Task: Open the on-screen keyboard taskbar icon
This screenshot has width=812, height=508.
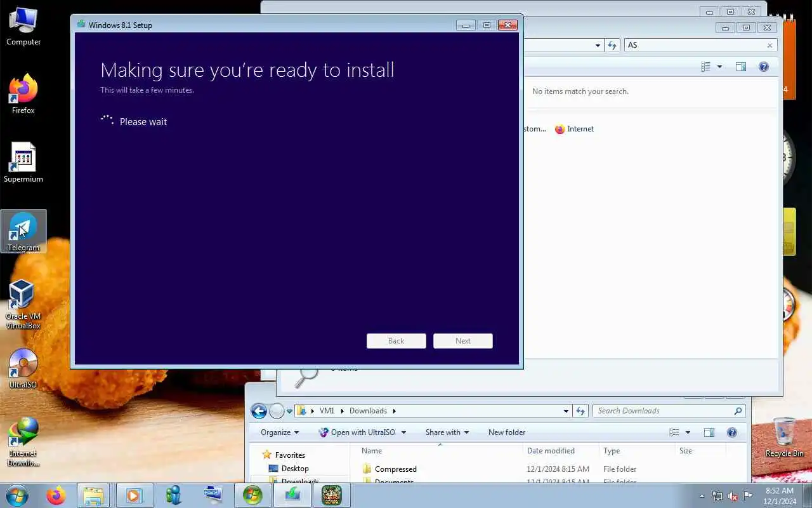Action: (x=213, y=495)
